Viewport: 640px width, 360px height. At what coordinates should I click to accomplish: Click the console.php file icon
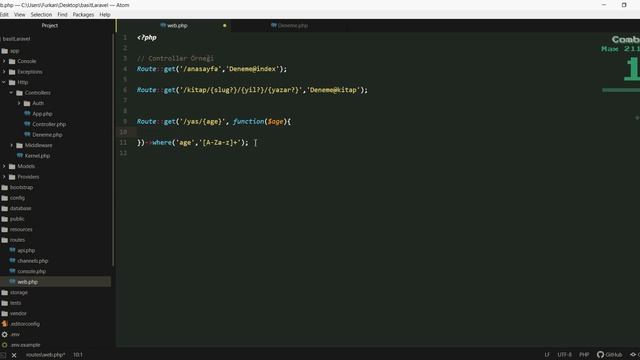(12, 271)
